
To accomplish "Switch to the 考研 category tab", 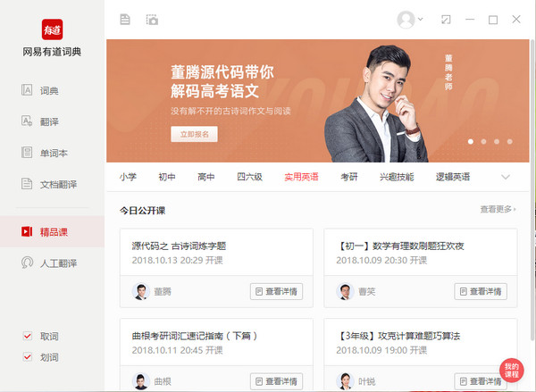I will [348, 177].
